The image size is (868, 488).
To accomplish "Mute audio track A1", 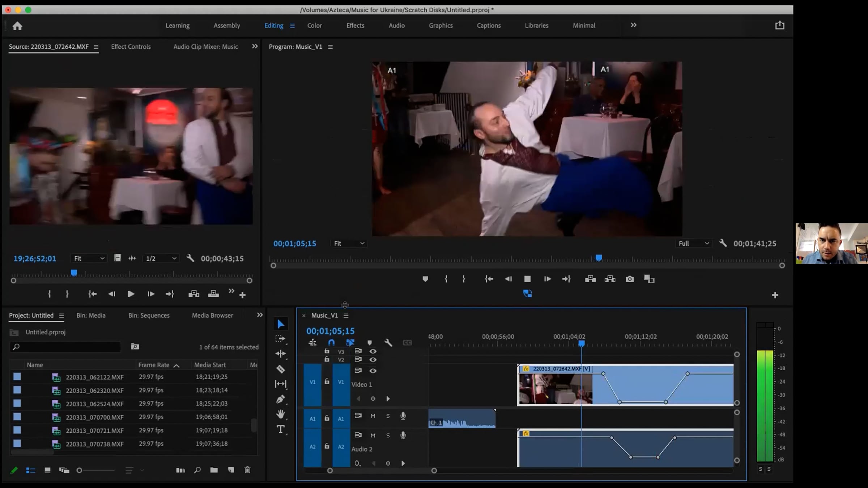I will coord(373,416).
